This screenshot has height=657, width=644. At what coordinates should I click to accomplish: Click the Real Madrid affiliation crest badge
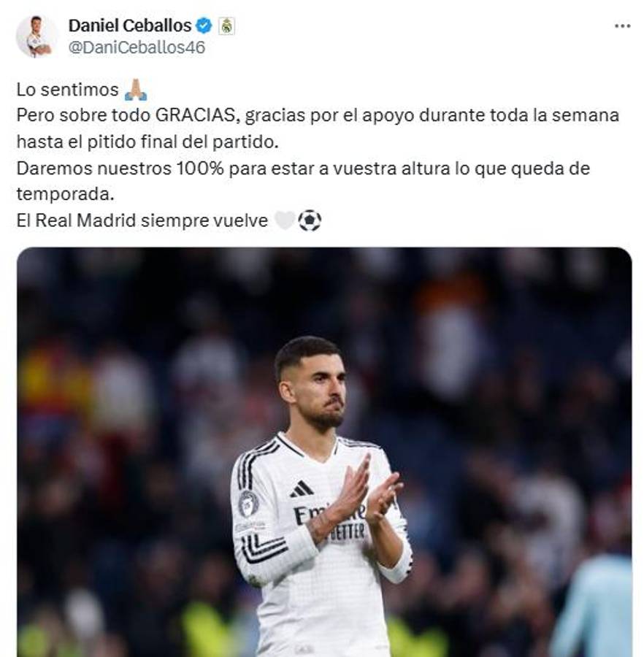(226, 26)
